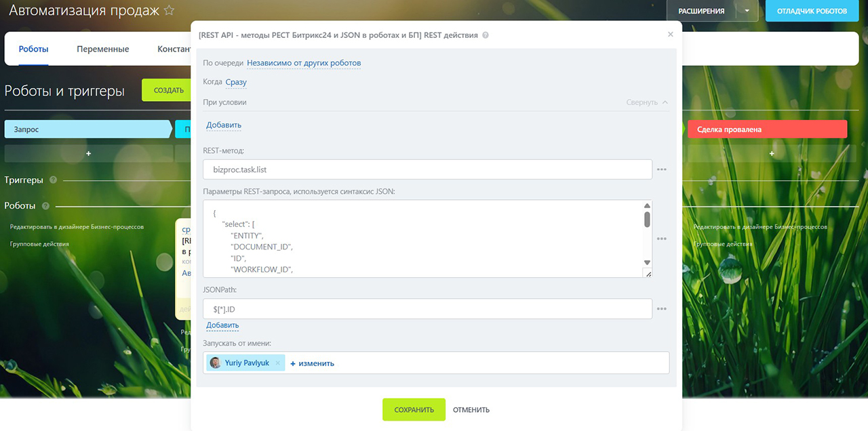Select the Запрос stage

(x=88, y=129)
